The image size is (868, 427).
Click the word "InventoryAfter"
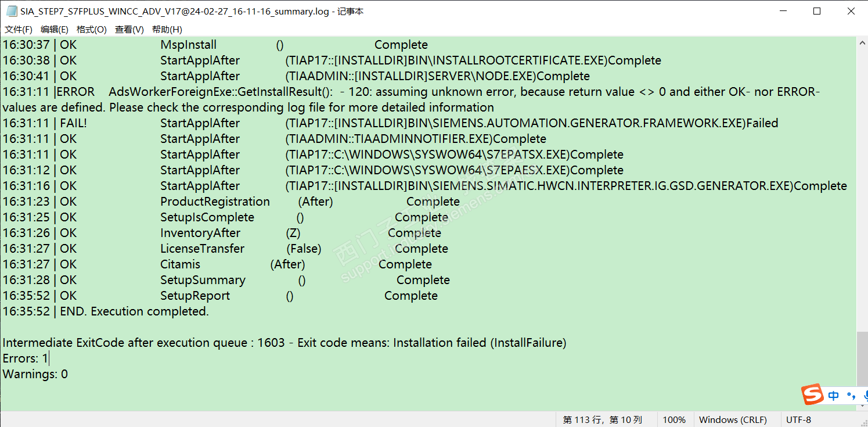[200, 233]
